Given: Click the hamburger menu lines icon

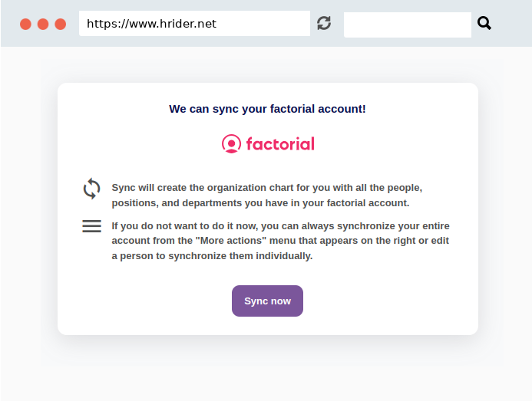Looking at the screenshot, I should [91, 226].
